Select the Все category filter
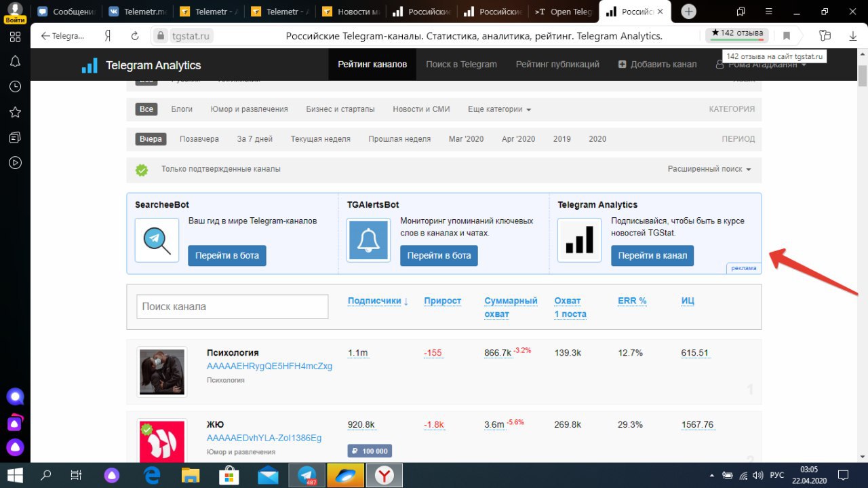This screenshot has height=488, width=868. (146, 109)
